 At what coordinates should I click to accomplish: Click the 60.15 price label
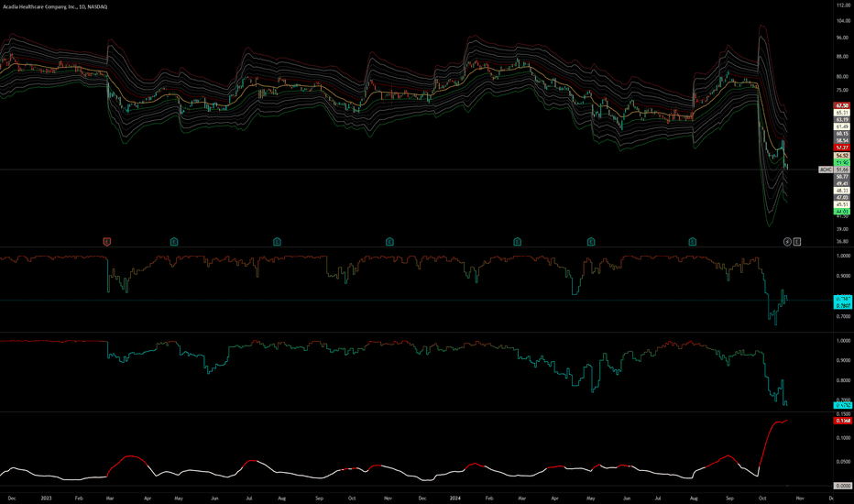coord(842,134)
